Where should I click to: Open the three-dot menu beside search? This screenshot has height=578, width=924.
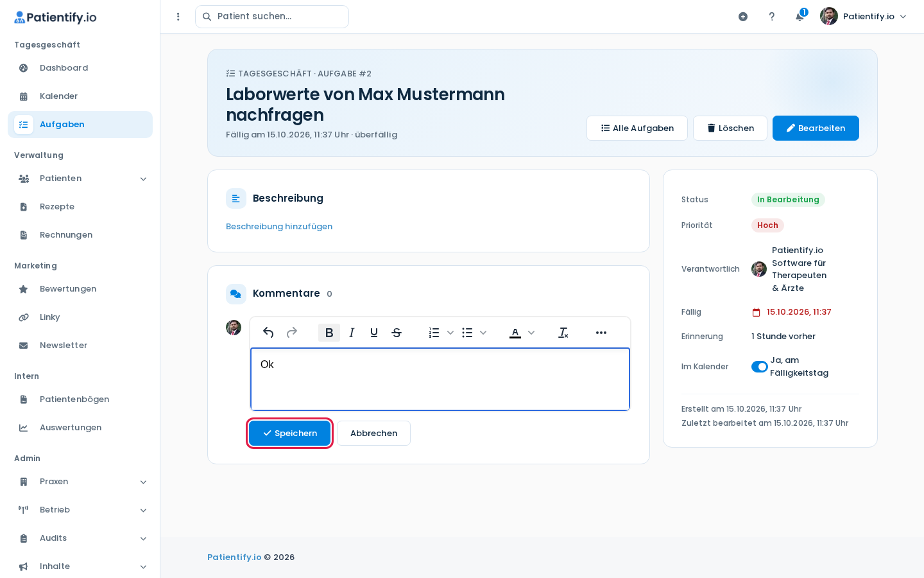coord(178,17)
